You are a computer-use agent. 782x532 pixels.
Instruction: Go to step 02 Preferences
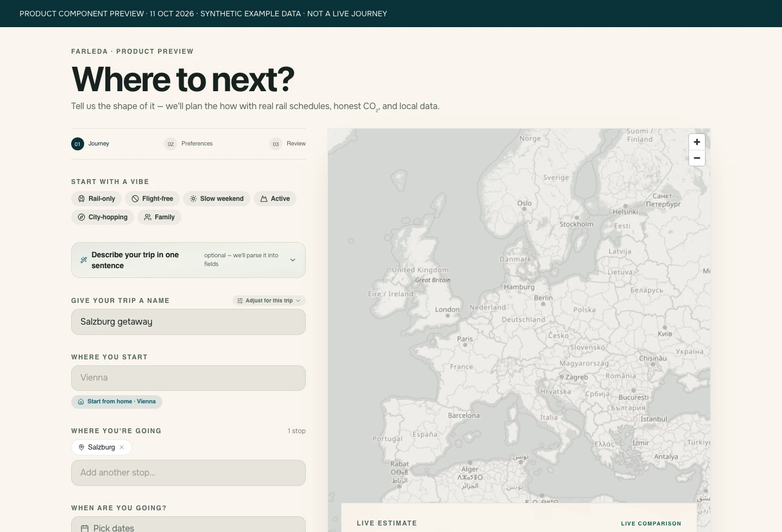click(188, 144)
